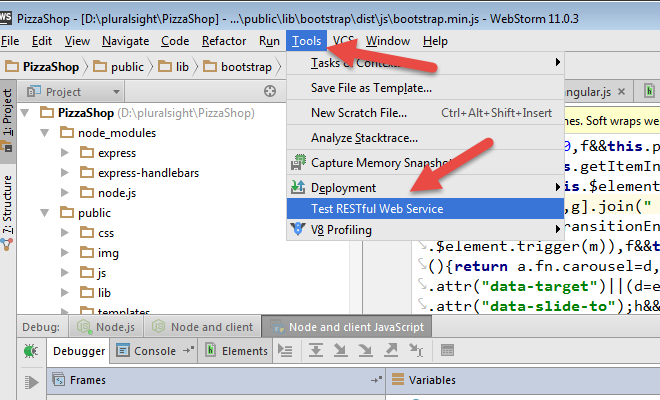This screenshot has width=660, height=400.
Task: Expand the express-handlebars folder
Action: (64, 172)
